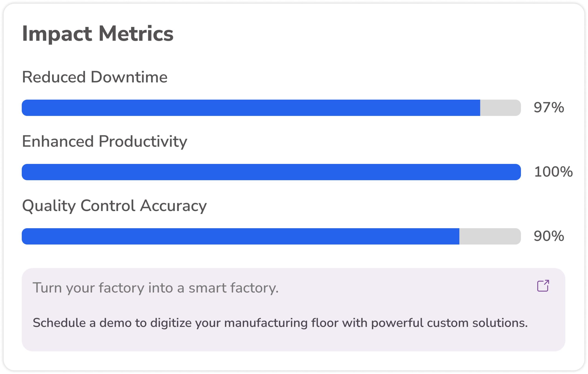Click the 97% value text

tap(549, 108)
